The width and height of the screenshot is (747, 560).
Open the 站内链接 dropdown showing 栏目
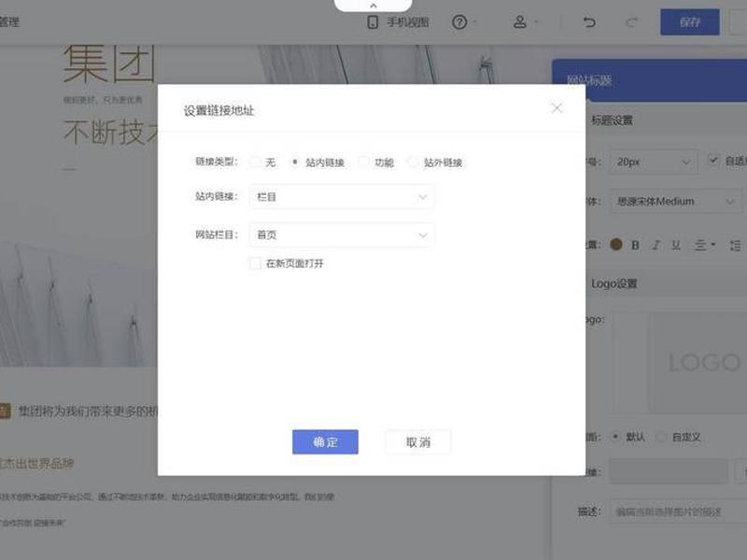[341, 197]
